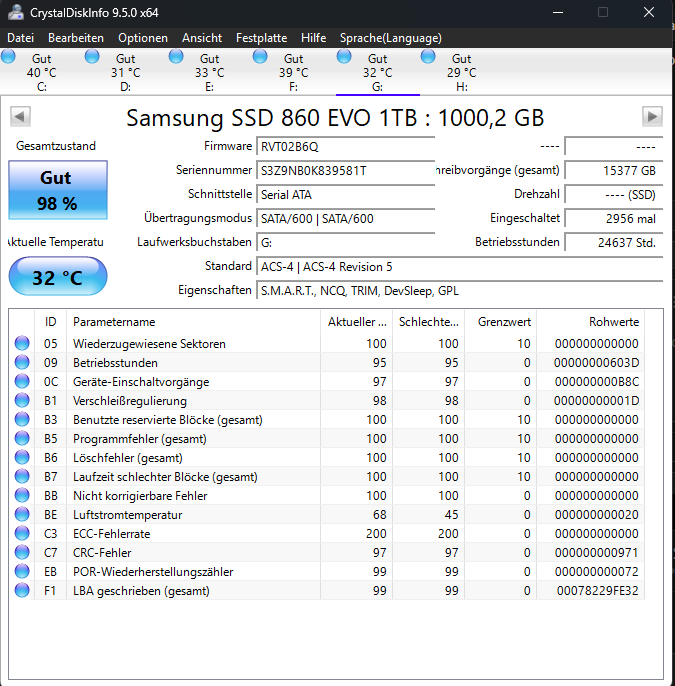Open the Festplatte menu
The width and height of the screenshot is (675, 686).
tap(262, 38)
